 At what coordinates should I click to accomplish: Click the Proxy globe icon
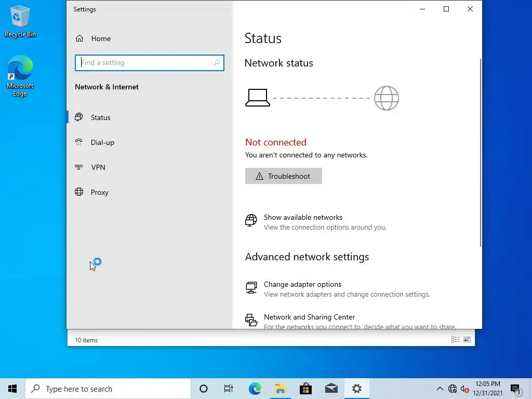click(79, 192)
